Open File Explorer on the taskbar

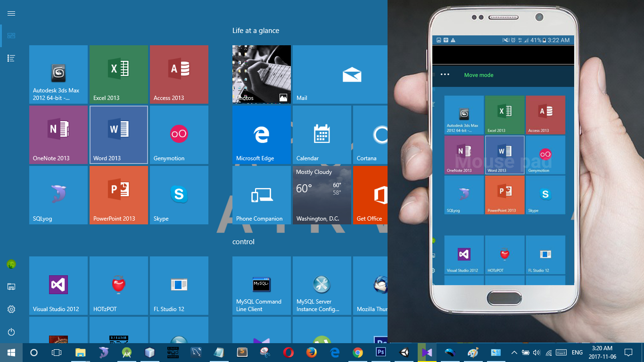click(x=81, y=353)
